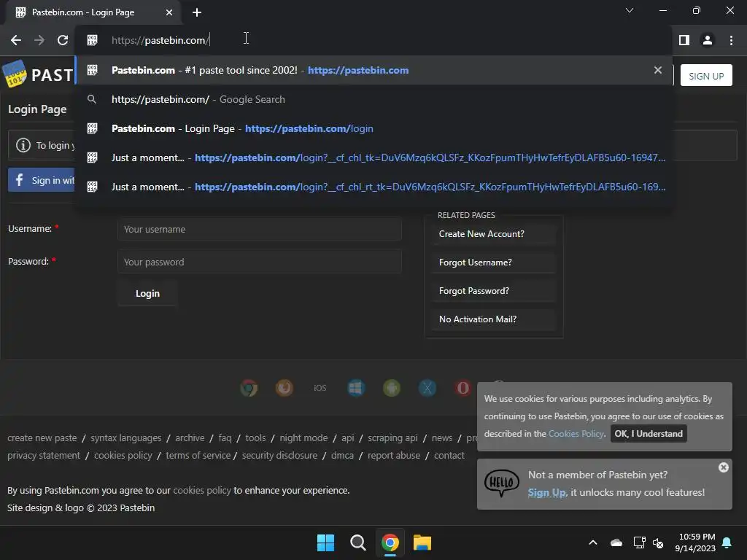Open the 'dmca' footer link

[x=343, y=455]
